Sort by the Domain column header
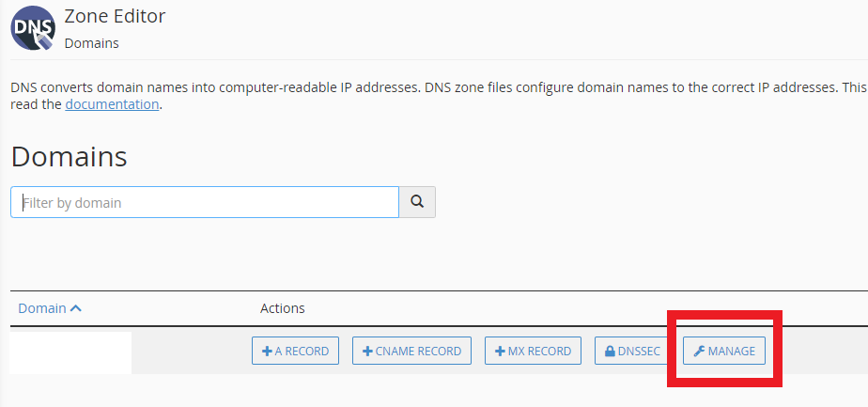 [42, 308]
